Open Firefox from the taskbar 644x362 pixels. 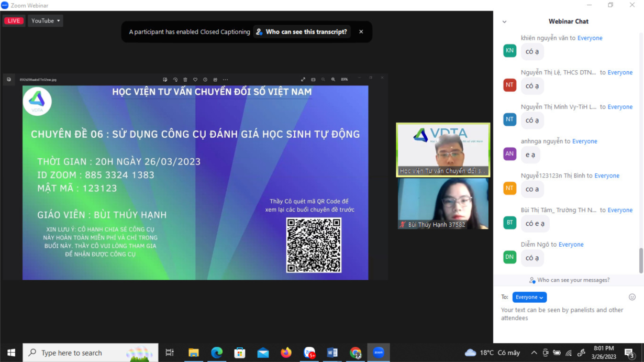(286, 353)
